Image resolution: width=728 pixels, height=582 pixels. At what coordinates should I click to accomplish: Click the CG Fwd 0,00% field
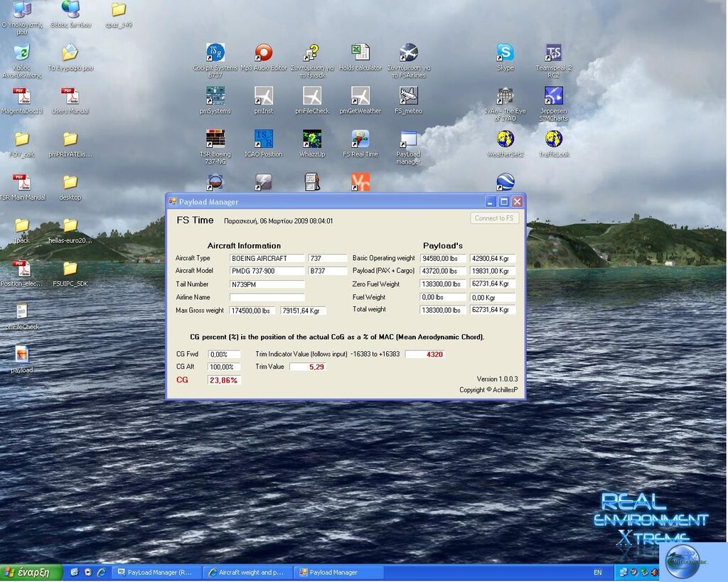coord(224,354)
